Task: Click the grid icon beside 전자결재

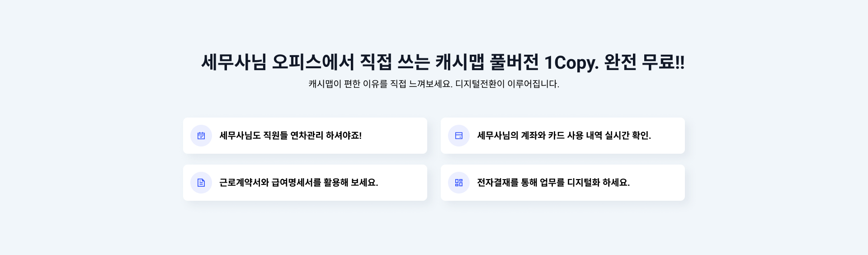Action: tap(459, 183)
